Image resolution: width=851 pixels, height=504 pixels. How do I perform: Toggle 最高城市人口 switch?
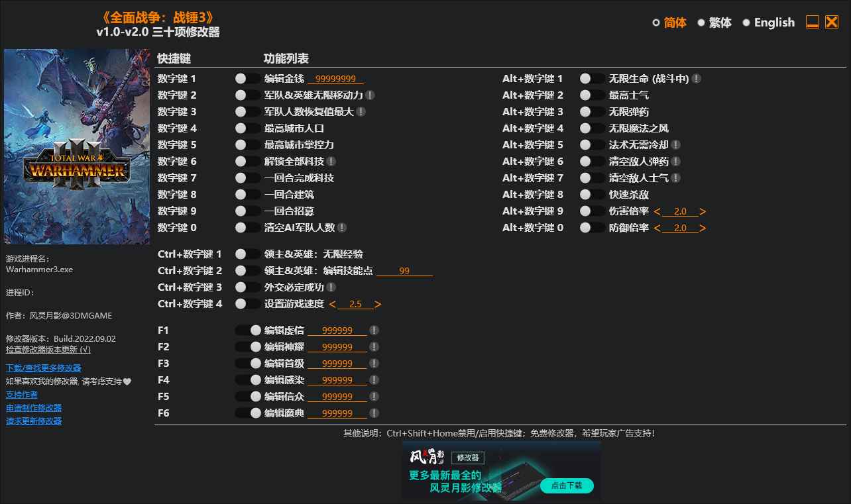click(248, 128)
